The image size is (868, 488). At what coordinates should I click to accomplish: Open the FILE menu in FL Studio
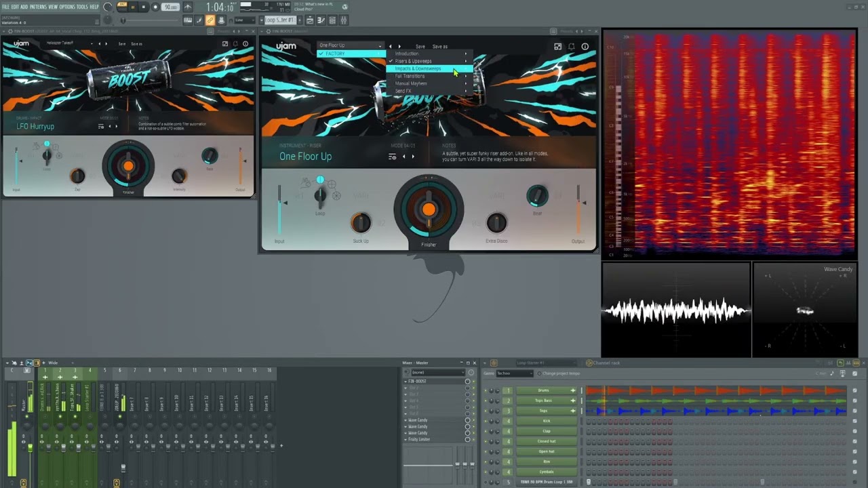click(x=5, y=7)
